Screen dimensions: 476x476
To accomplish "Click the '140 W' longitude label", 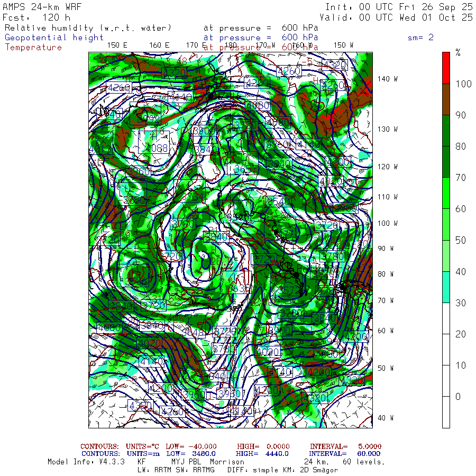I will click(x=387, y=79).
